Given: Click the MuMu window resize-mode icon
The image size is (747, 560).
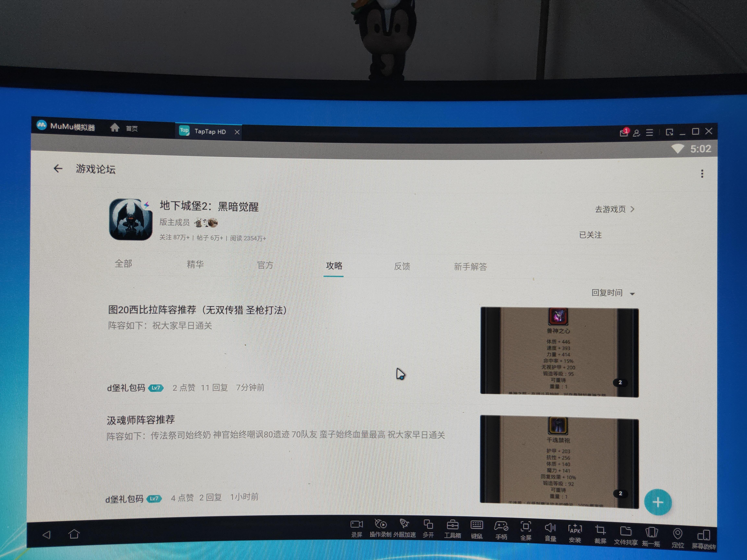Looking at the screenshot, I should (x=669, y=132).
